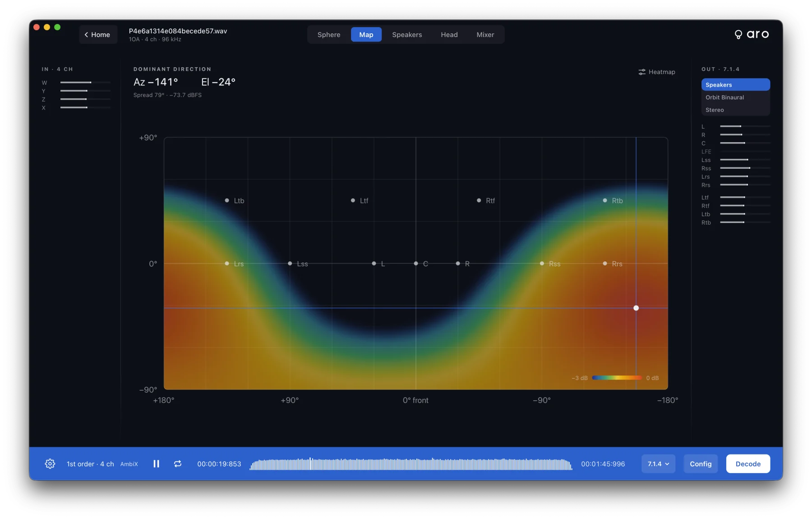Image resolution: width=812 pixels, height=519 pixels.
Task: Select the R speaker point on the map
Action: pos(458,264)
